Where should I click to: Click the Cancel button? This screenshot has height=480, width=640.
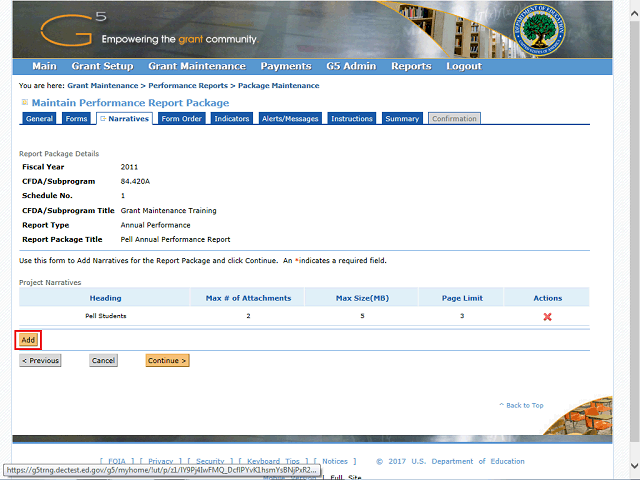(x=103, y=360)
